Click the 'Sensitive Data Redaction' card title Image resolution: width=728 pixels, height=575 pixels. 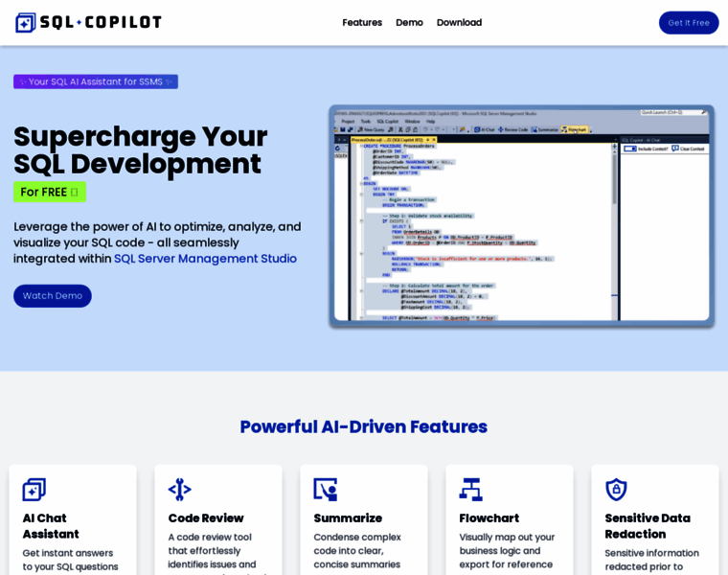(648, 526)
